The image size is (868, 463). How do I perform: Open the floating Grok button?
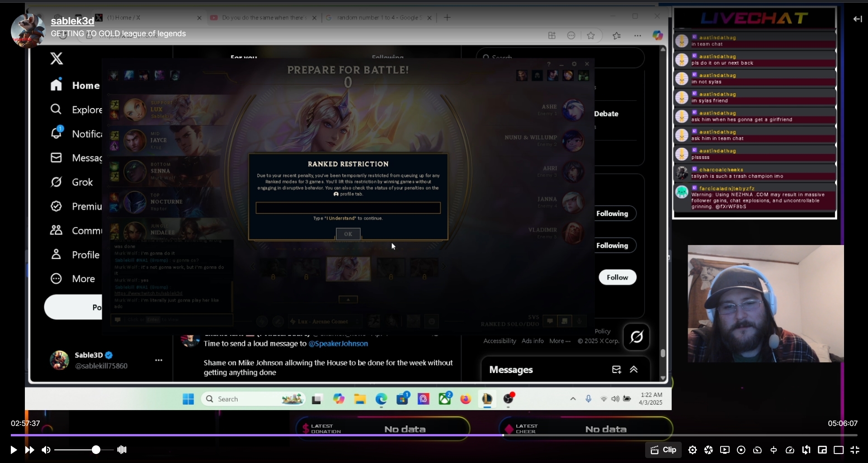click(637, 337)
